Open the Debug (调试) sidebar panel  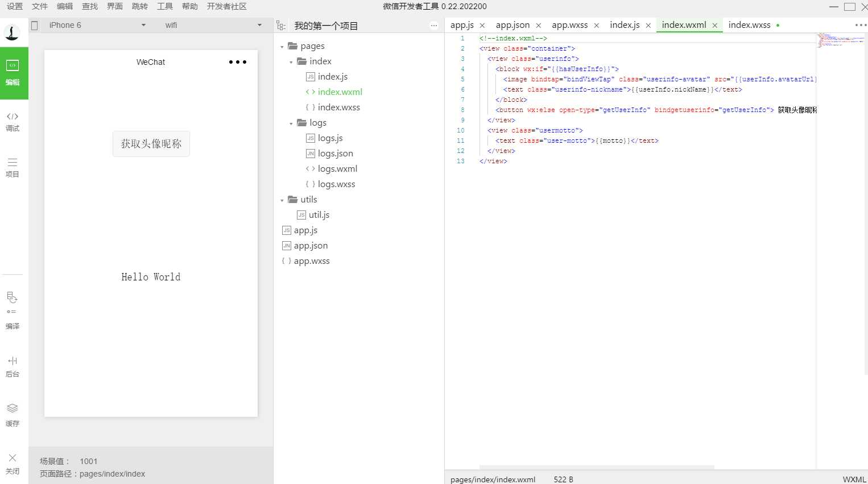pos(13,122)
